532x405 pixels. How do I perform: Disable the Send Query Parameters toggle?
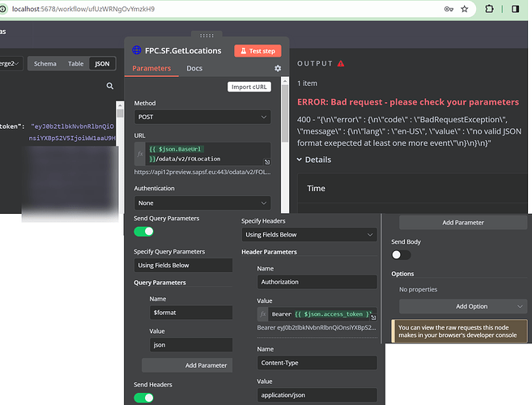click(144, 232)
